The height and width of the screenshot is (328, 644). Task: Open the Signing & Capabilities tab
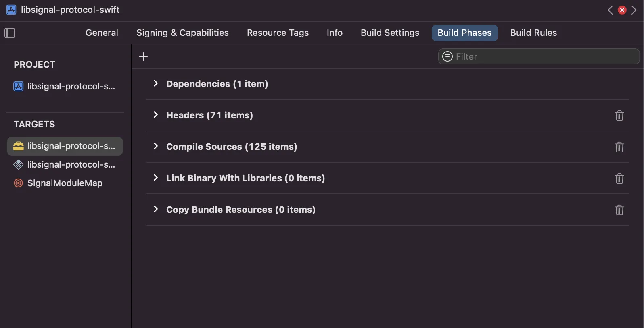coord(182,33)
